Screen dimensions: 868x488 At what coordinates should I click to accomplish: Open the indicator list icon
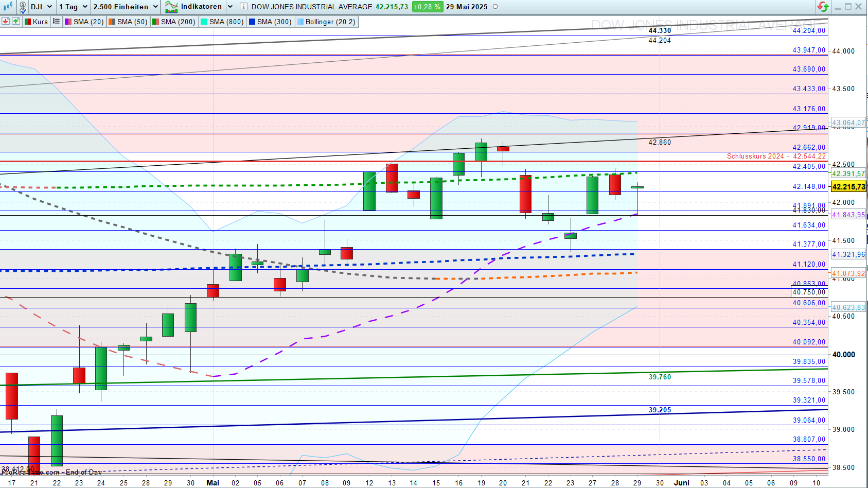56,21
